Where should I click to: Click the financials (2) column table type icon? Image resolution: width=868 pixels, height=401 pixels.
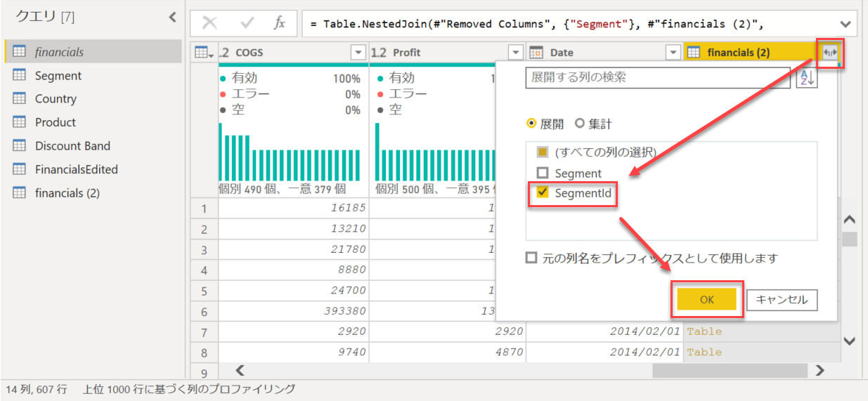[x=694, y=53]
